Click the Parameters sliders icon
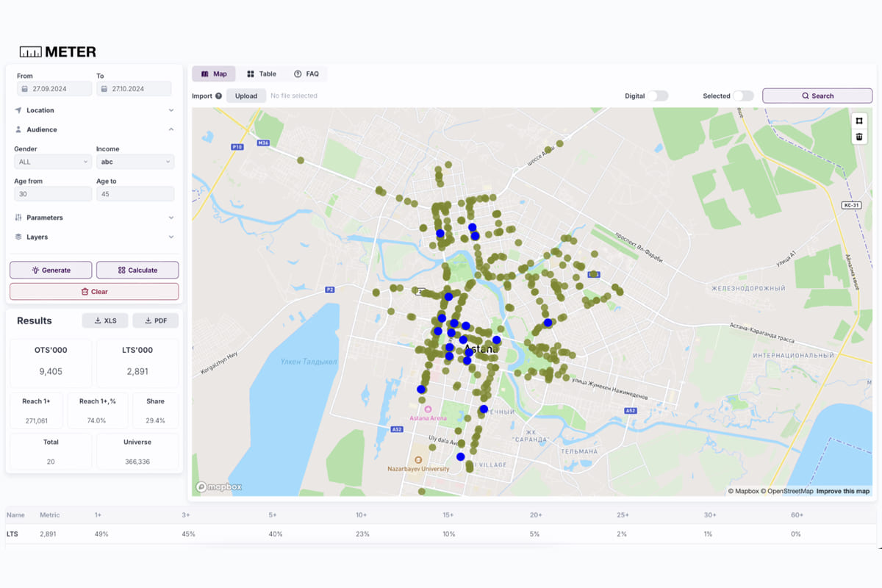Image resolution: width=882 pixels, height=588 pixels. tap(18, 218)
